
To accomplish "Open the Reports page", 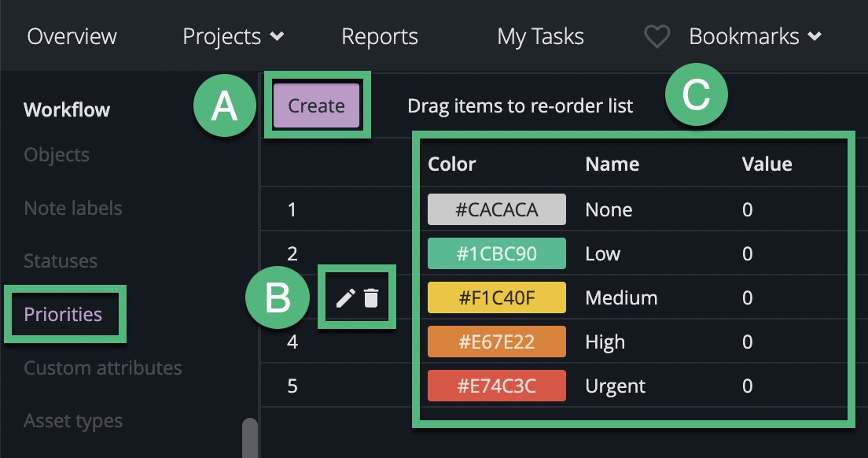I will (x=380, y=37).
